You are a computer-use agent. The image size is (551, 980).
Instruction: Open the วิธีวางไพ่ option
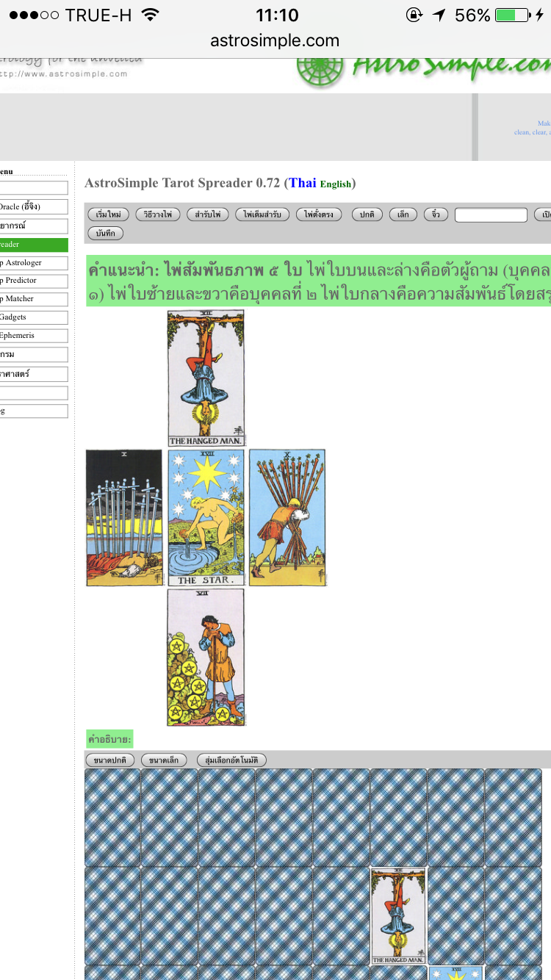click(x=158, y=215)
